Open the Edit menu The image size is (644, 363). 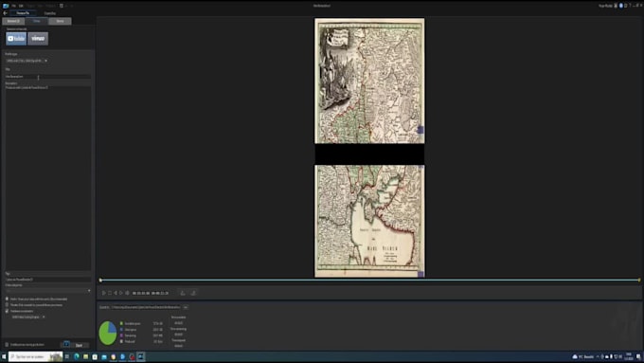(21, 6)
